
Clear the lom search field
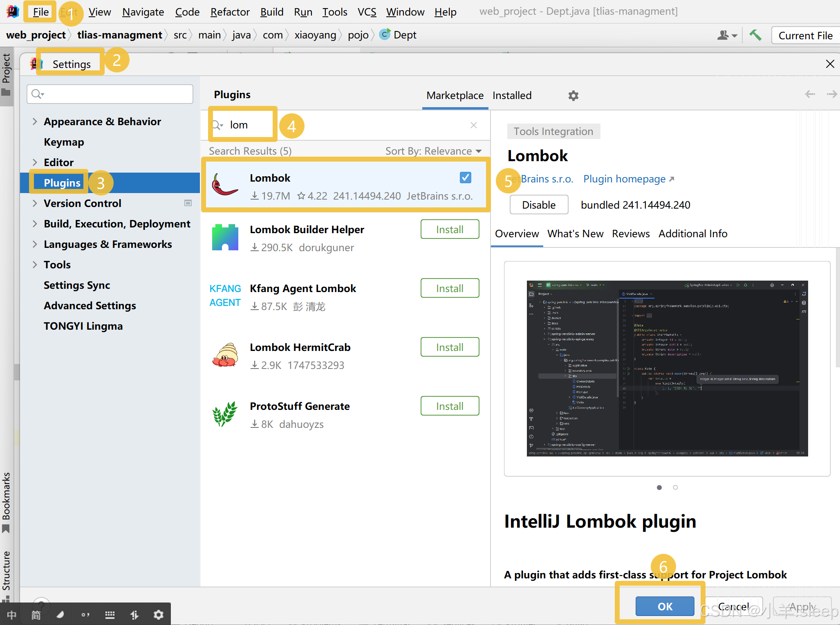[x=474, y=125]
